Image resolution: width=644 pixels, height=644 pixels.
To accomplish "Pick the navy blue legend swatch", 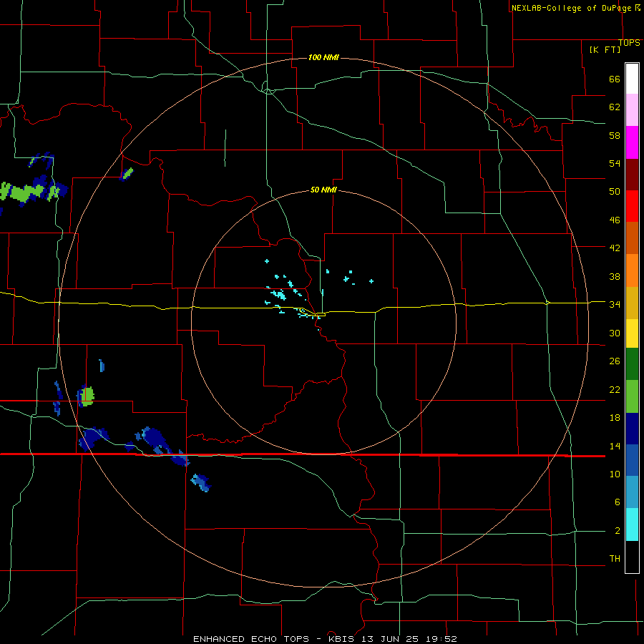I will 632,429.
